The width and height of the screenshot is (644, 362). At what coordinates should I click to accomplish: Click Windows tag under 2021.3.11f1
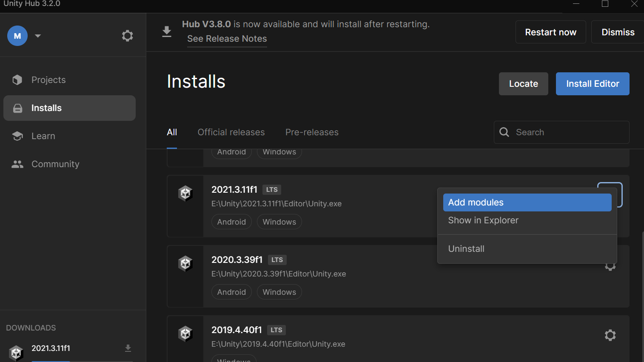point(279,222)
